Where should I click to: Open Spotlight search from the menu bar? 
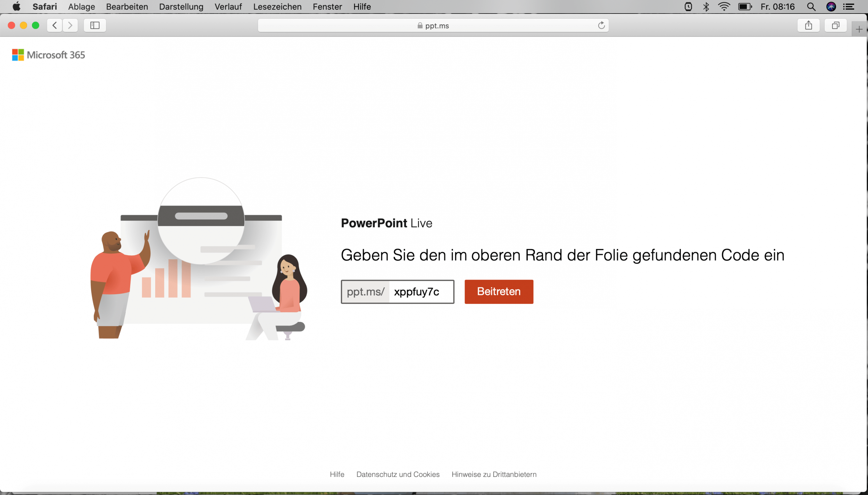[x=811, y=6]
